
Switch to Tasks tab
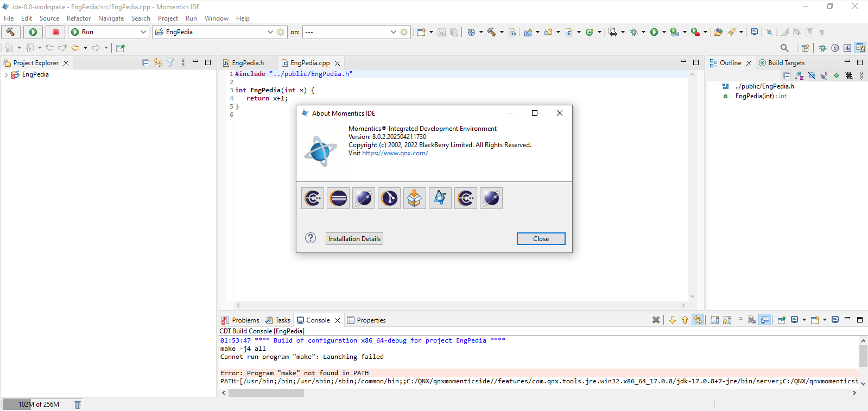[278, 320]
